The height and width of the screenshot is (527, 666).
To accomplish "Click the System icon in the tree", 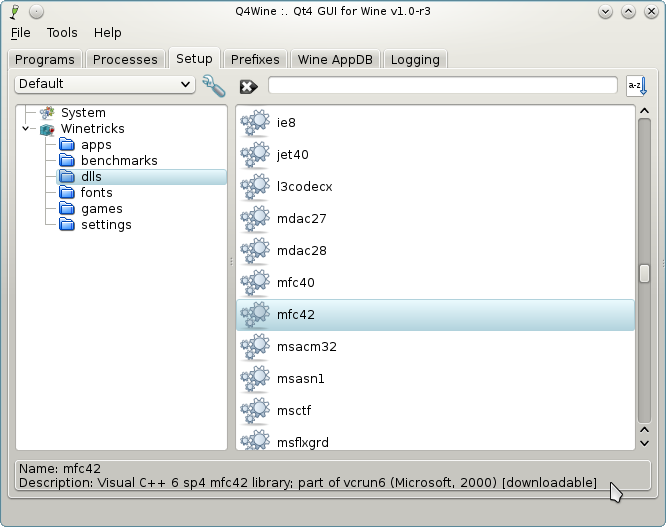I will click(46, 113).
